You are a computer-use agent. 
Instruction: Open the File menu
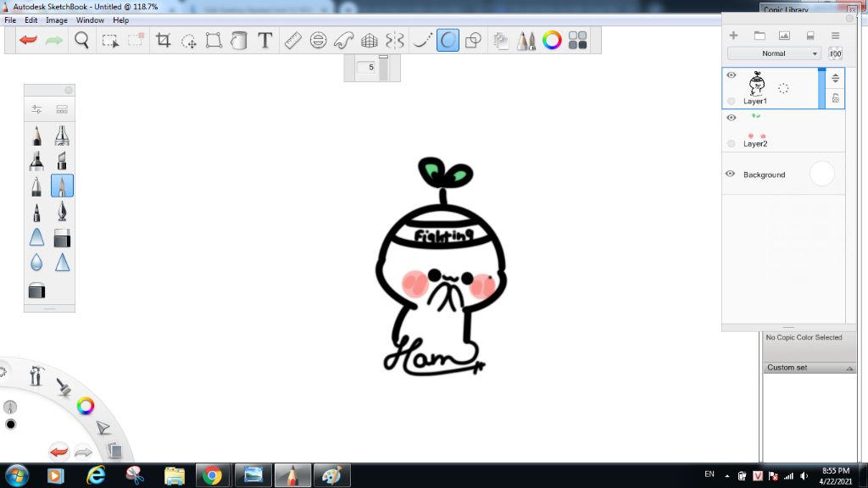pyautogui.click(x=10, y=20)
